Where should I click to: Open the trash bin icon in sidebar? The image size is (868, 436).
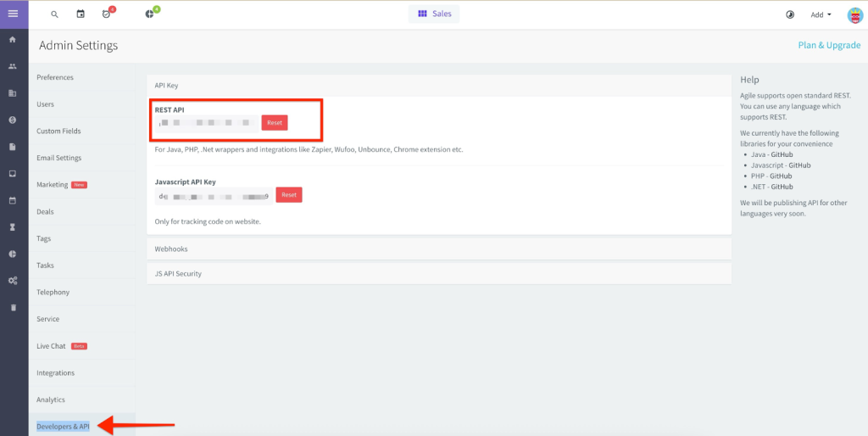[13, 307]
